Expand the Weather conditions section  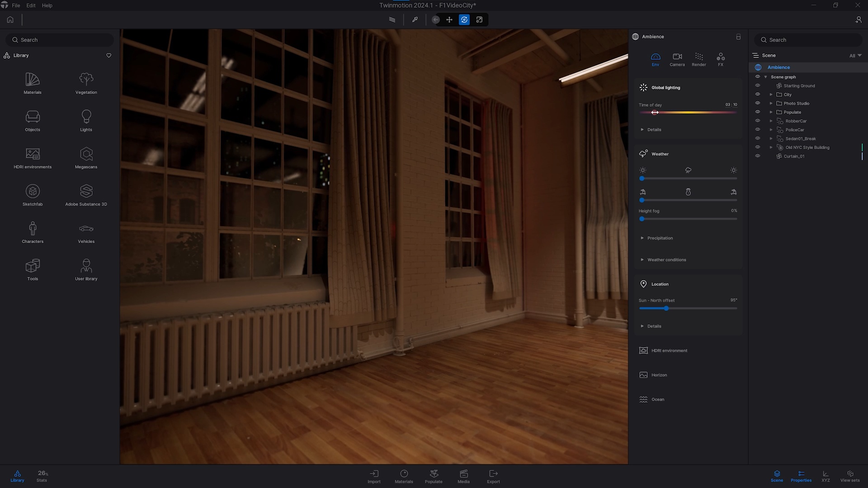click(663, 260)
